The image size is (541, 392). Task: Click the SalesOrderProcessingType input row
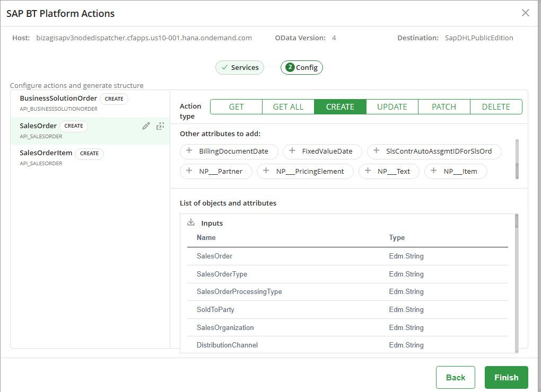[x=347, y=292]
